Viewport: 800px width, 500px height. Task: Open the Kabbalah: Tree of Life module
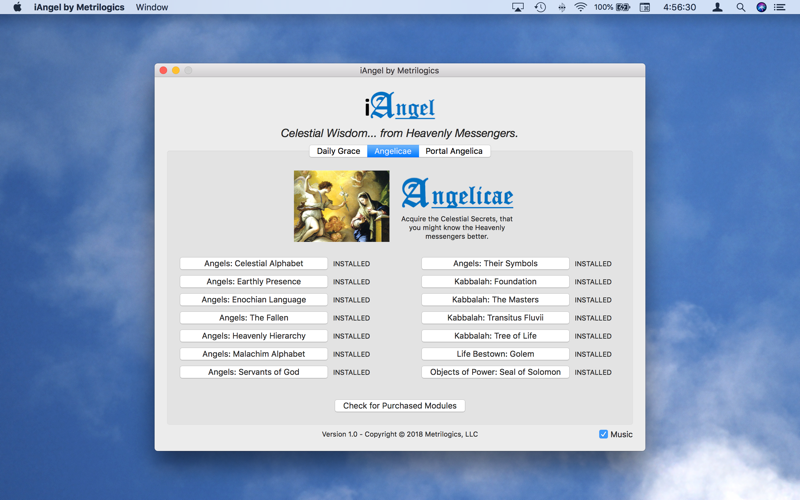pos(495,336)
